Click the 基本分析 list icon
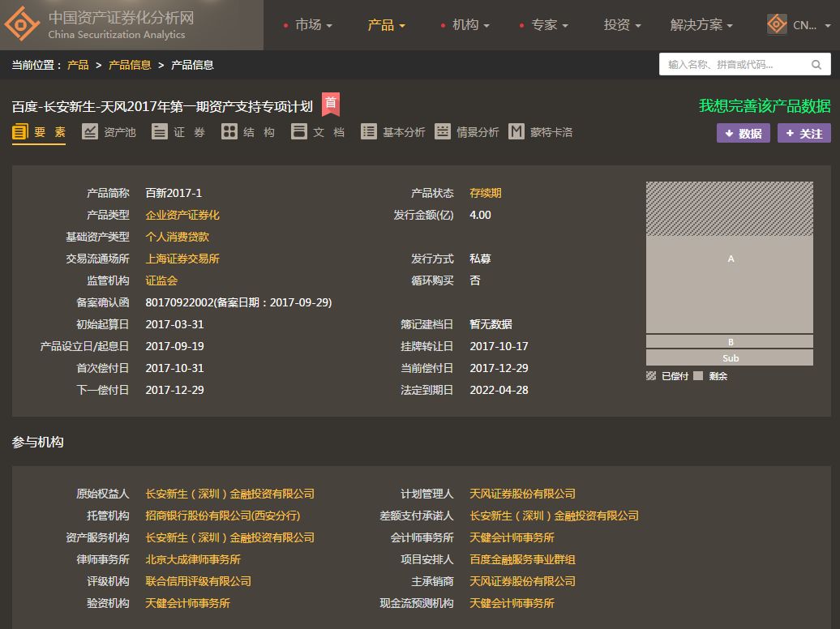This screenshot has width=840, height=629. click(369, 132)
